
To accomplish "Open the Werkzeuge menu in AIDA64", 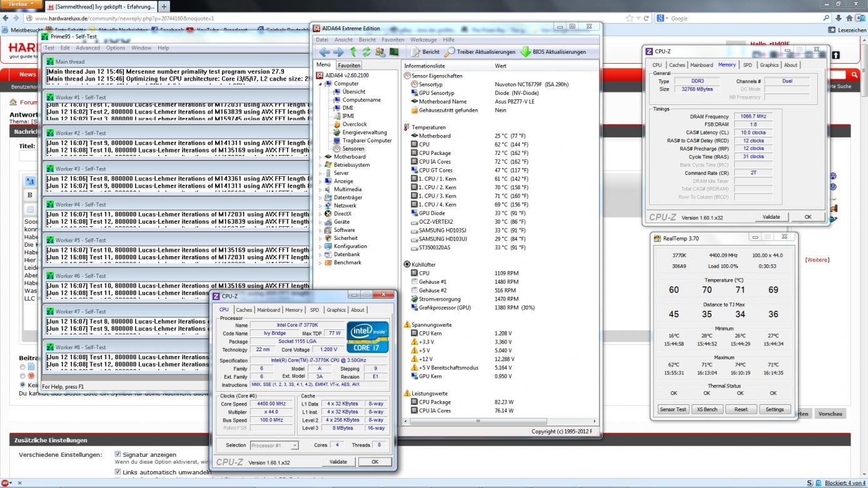I will [423, 39].
